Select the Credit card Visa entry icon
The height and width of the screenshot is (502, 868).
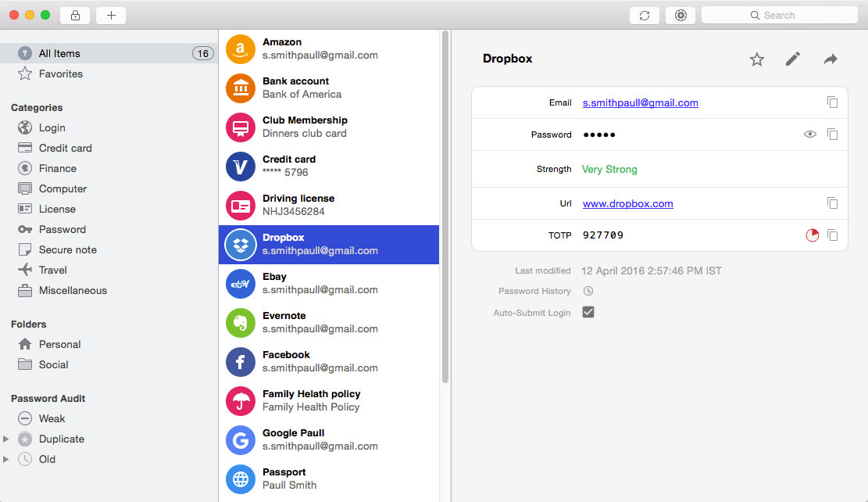click(241, 167)
